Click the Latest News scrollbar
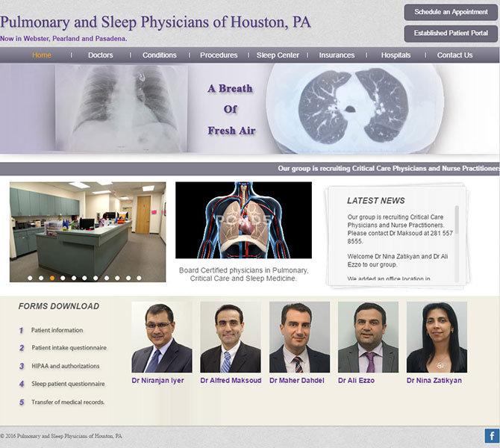500x448 pixels. click(457, 243)
